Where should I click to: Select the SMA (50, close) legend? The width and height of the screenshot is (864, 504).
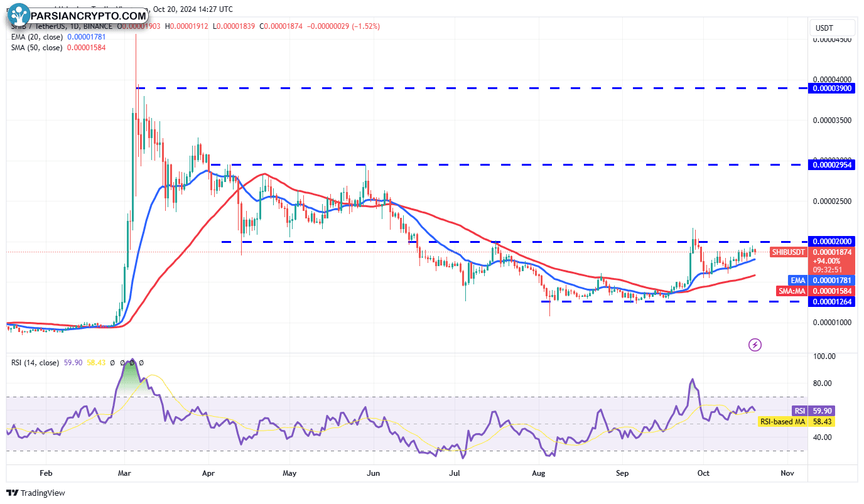(x=36, y=48)
